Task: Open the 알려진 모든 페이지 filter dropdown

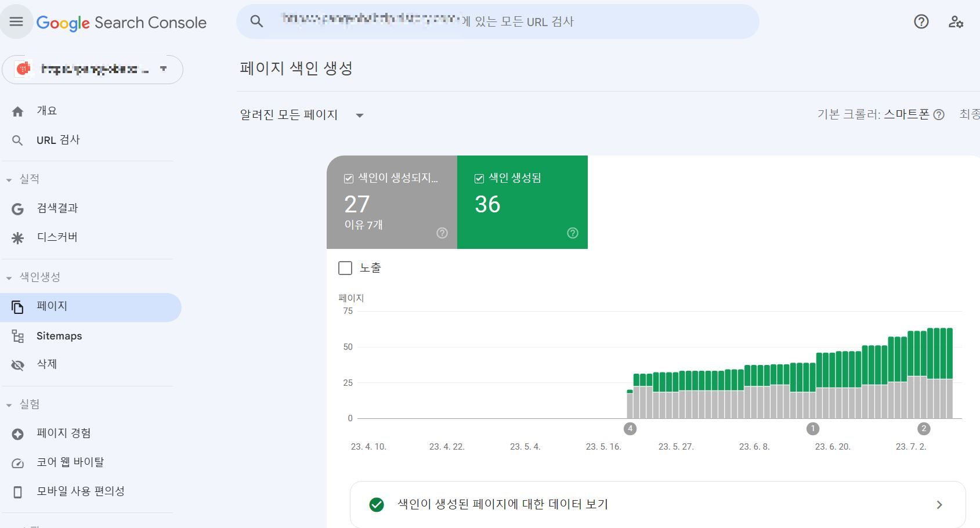Action: tap(302, 115)
